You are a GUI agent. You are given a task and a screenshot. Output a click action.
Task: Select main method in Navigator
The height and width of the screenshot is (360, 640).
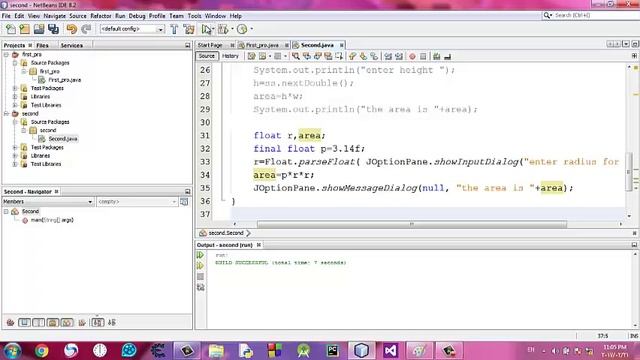pos(52,220)
